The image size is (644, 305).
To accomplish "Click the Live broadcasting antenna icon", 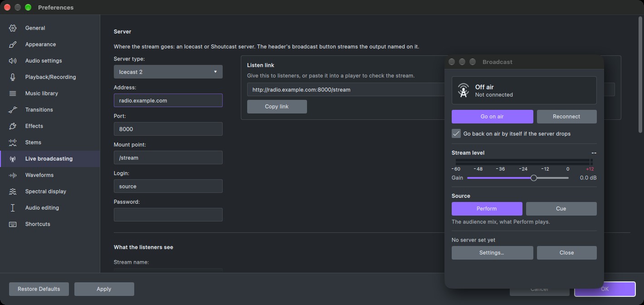I will 13,159.
